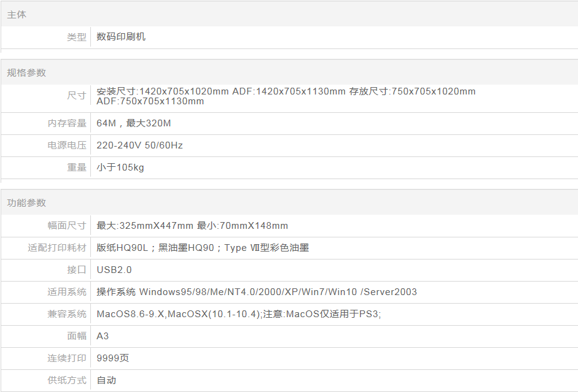Select the 最大:325mmX447mm size value

pos(145,226)
